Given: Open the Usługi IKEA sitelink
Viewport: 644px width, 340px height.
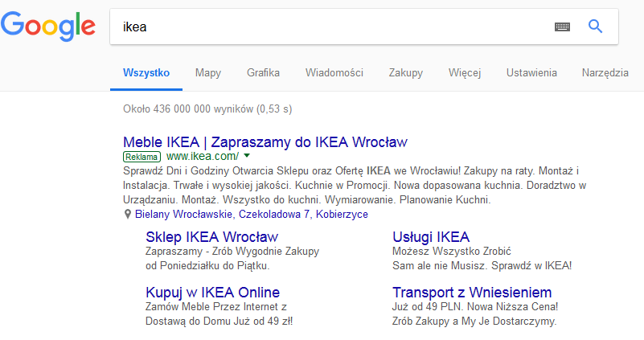Looking at the screenshot, I should pyautogui.click(x=431, y=237).
